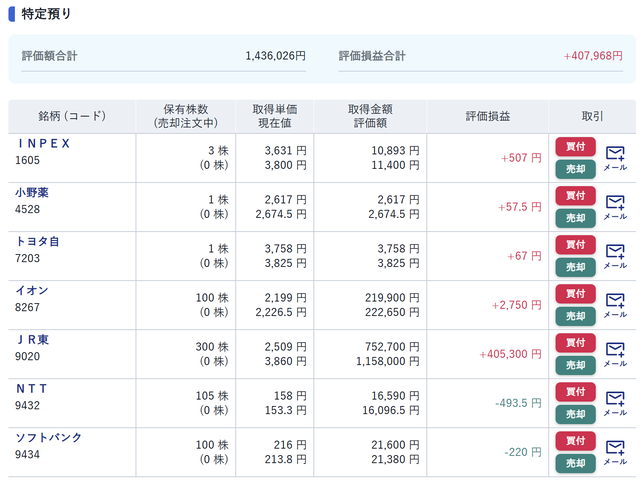Open mail alert for ＮＴＴ
The image size is (640, 480).
coord(615,402)
